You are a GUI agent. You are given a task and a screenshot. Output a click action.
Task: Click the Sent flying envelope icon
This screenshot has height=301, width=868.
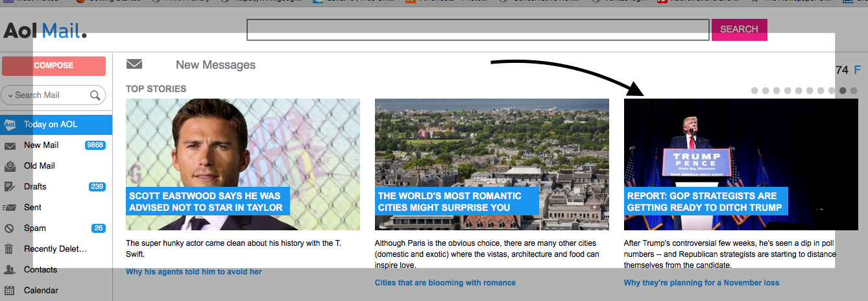(10, 208)
